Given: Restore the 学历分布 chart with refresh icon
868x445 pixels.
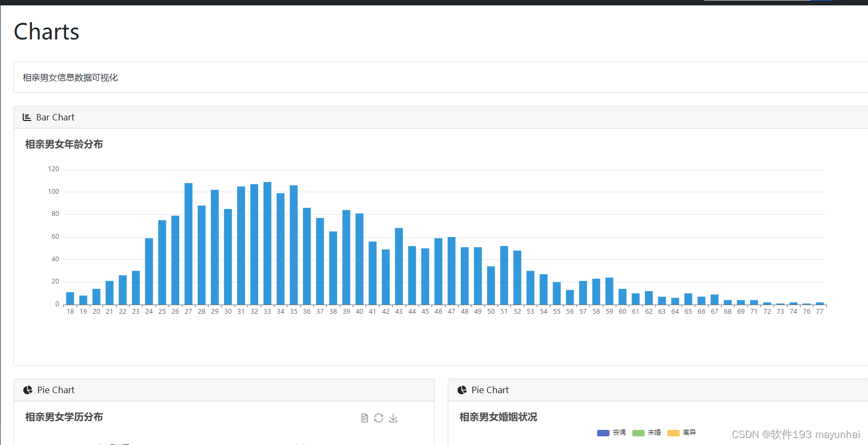Looking at the screenshot, I should tap(379, 418).
